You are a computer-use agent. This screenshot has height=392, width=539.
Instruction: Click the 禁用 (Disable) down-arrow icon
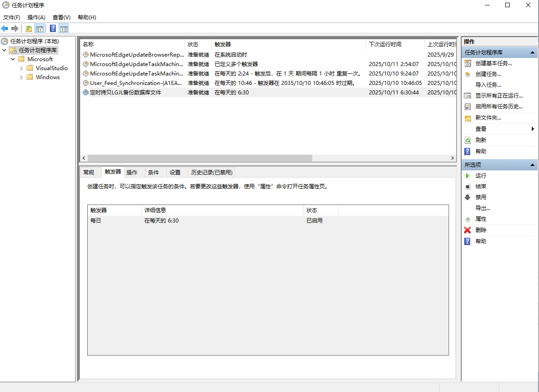[x=467, y=197]
